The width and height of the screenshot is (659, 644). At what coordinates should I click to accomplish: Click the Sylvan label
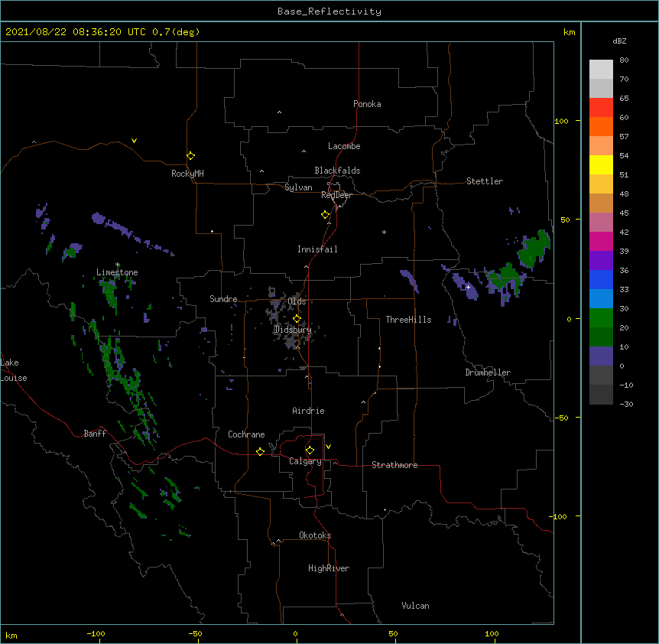(x=298, y=187)
